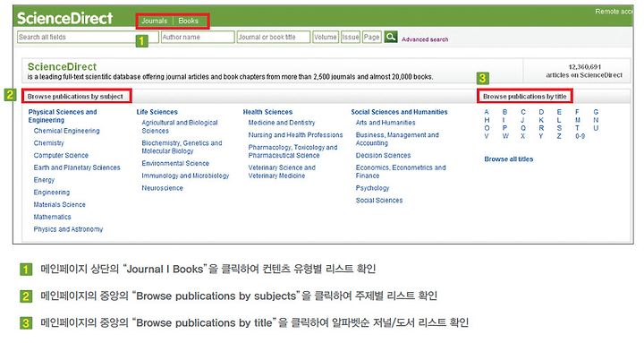Open Biochemistry, Genetics and Molecular Biology
Image resolution: width=644 pixels, height=343 pixels.
[182, 147]
